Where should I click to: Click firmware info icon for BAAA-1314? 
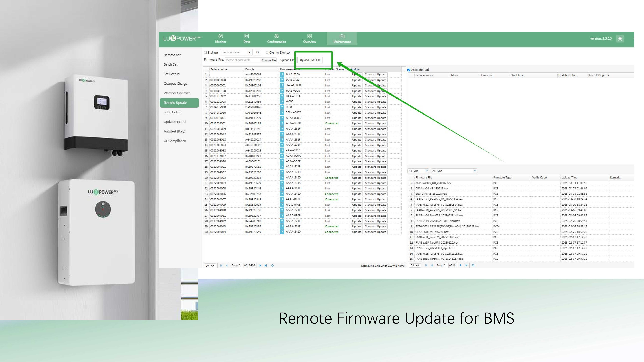click(282, 96)
